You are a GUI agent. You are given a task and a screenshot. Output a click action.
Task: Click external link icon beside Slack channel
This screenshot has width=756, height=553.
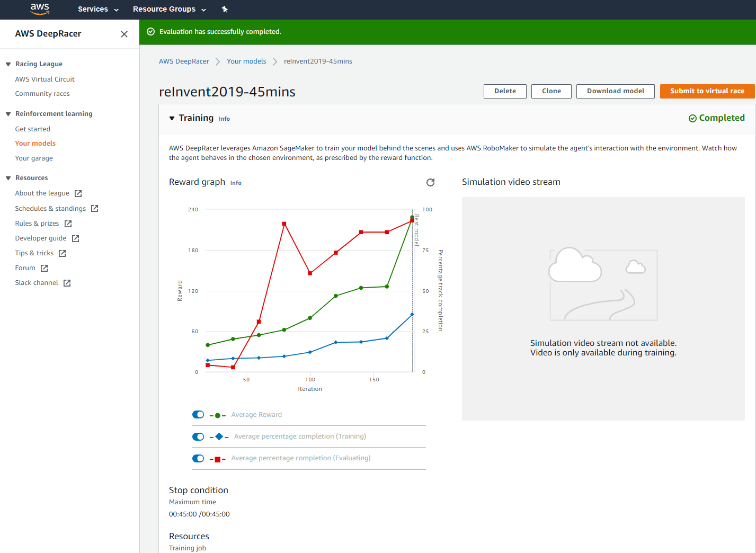pos(67,283)
